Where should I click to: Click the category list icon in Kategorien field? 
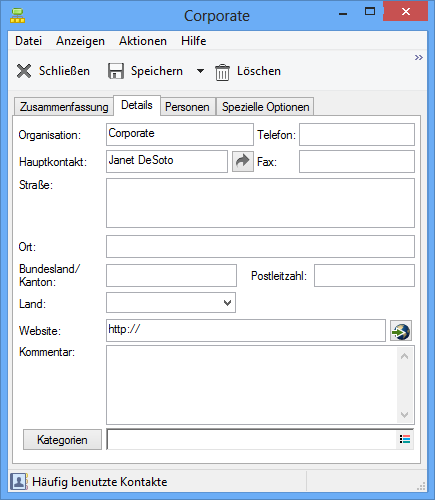tap(405, 439)
